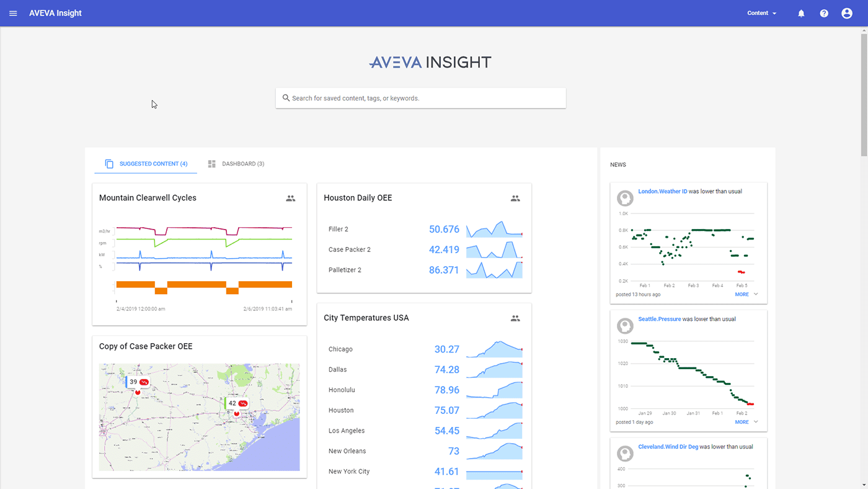The width and height of the screenshot is (868, 489).
Task: Click the Cleveland.Wind Dir Deg avatar icon
Action: pos(625,454)
